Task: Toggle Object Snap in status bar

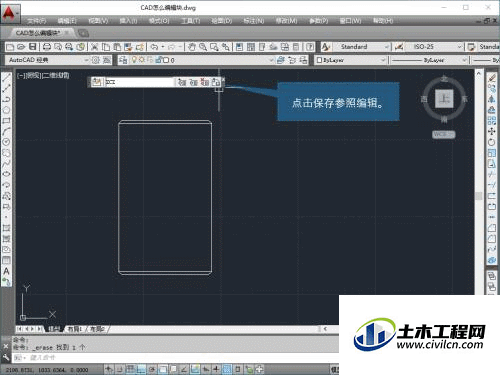Action: [163, 369]
